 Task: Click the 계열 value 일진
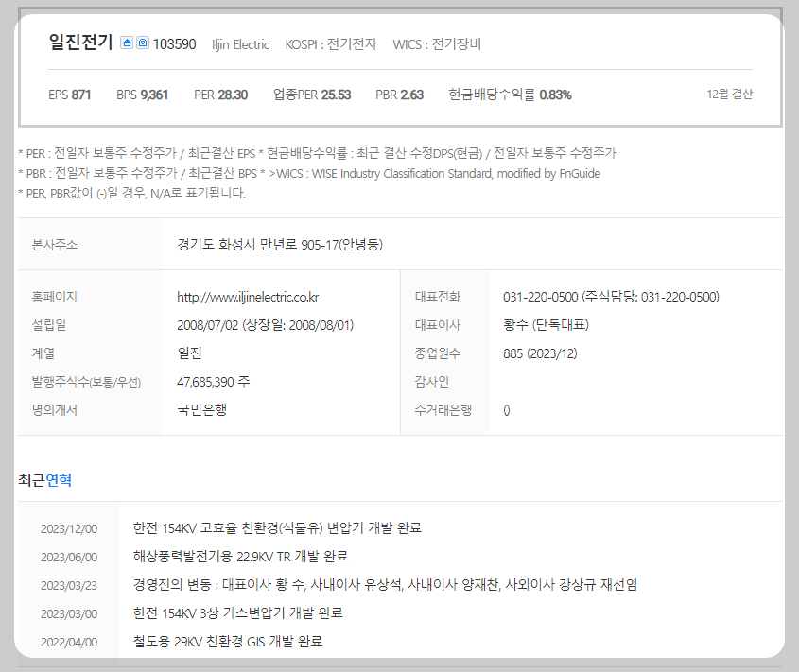pos(189,353)
